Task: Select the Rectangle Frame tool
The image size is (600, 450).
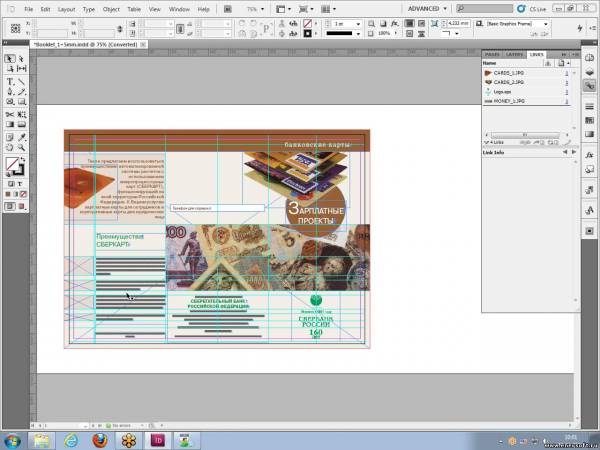Action: tap(10, 101)
